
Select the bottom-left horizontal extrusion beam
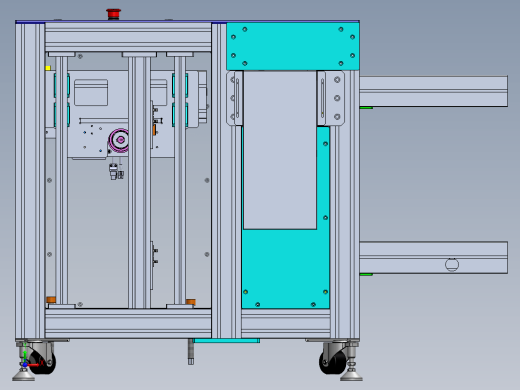point(128,323)
